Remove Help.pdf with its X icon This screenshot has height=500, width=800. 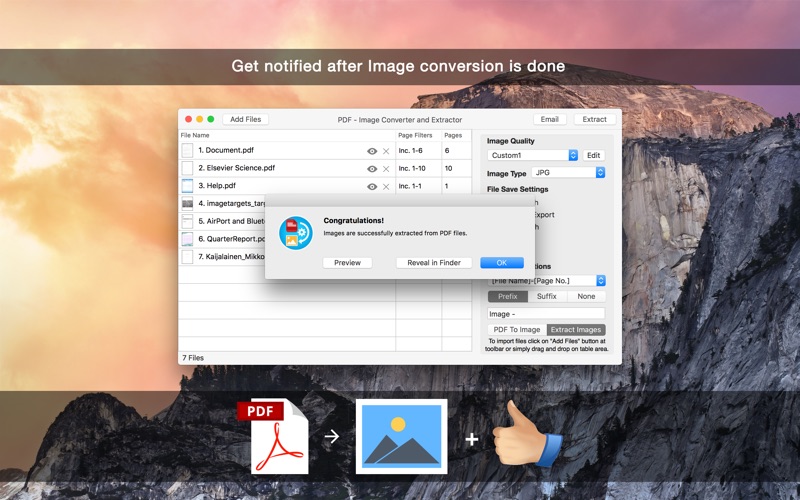point(386,187)
